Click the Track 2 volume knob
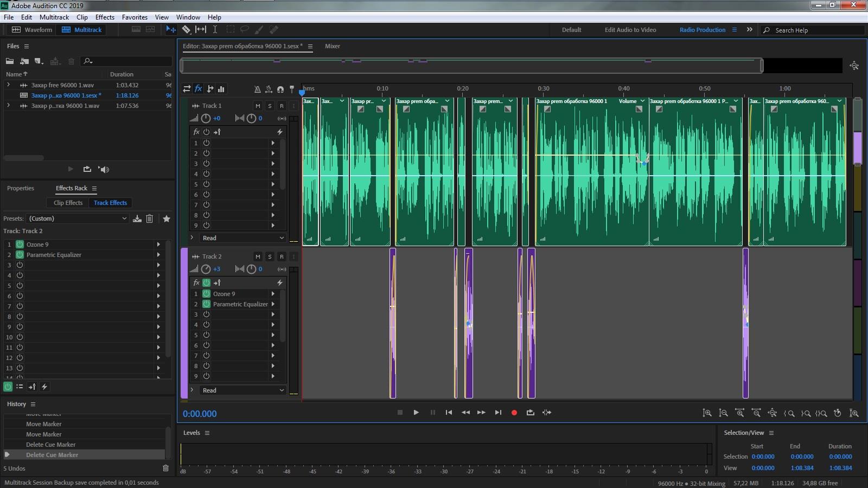 [206, 269]
